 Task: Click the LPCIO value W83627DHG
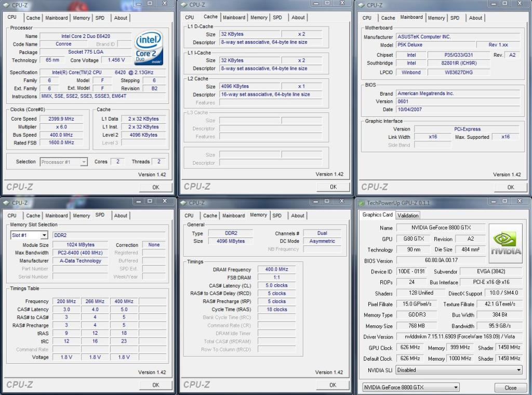point(458,72)
